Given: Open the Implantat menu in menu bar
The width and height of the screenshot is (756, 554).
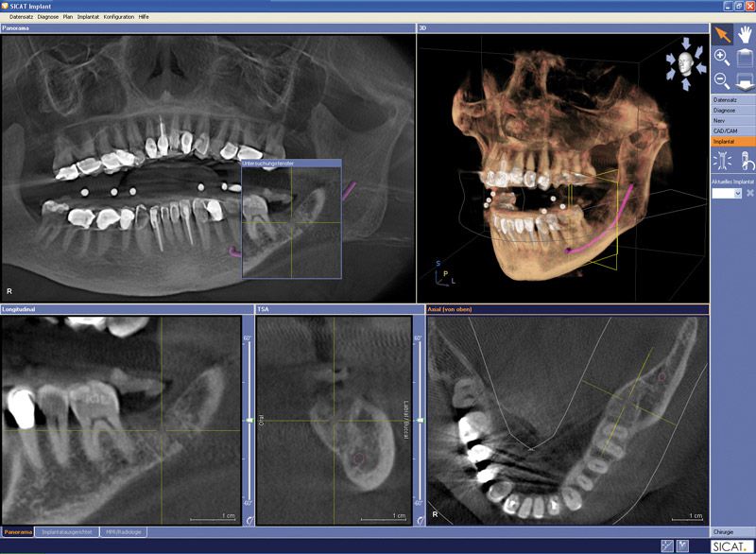Looking at the screenshot, I should click(x=90, y=17).
